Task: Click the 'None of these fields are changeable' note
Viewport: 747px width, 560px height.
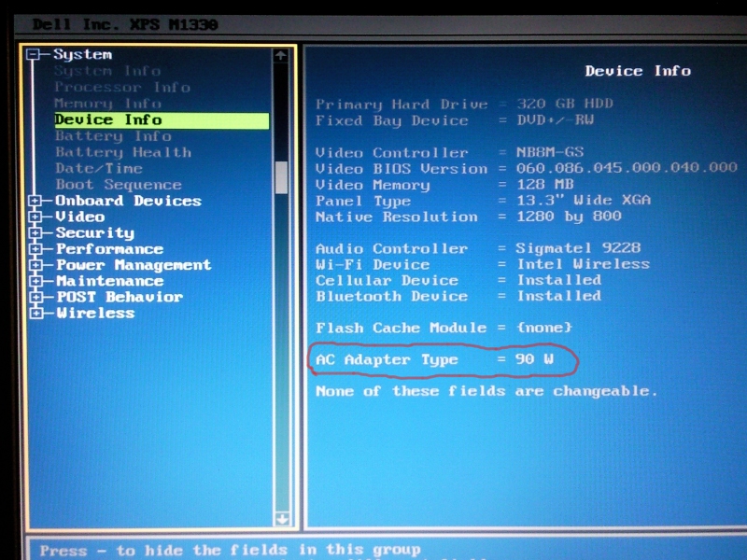Action: [486, 391]
